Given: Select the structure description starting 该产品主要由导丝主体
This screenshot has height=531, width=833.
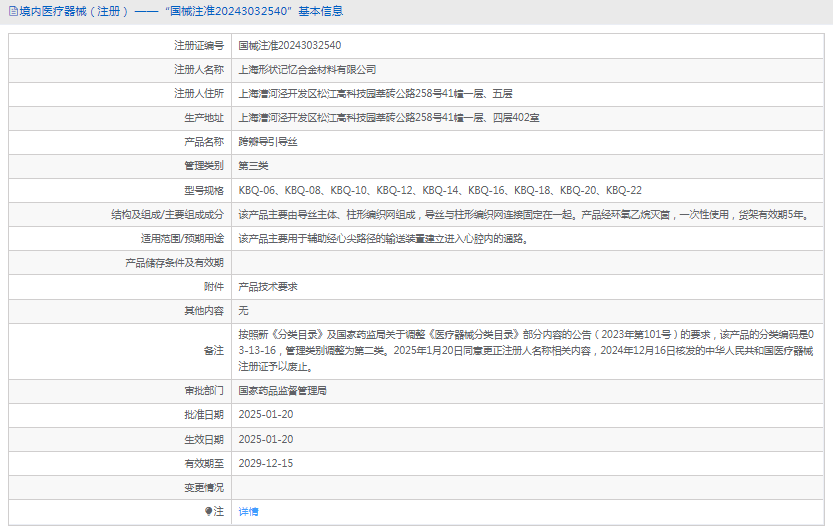Looking at the screenshot, I should pos(524,215).
